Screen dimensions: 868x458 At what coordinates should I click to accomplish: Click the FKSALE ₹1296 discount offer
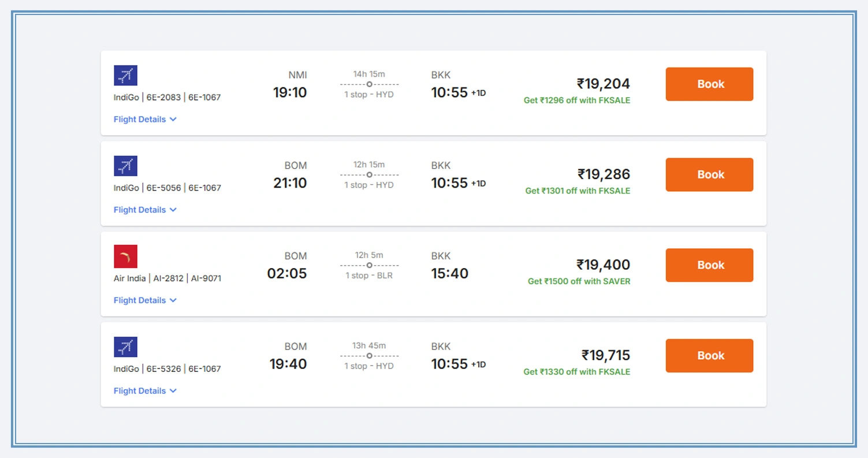point(576,100)
